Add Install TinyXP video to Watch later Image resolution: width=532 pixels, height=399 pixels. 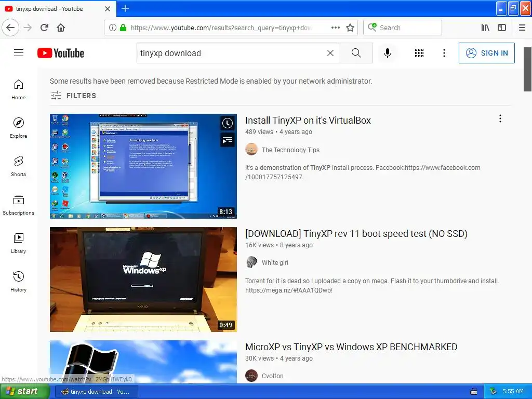point(228,123)
